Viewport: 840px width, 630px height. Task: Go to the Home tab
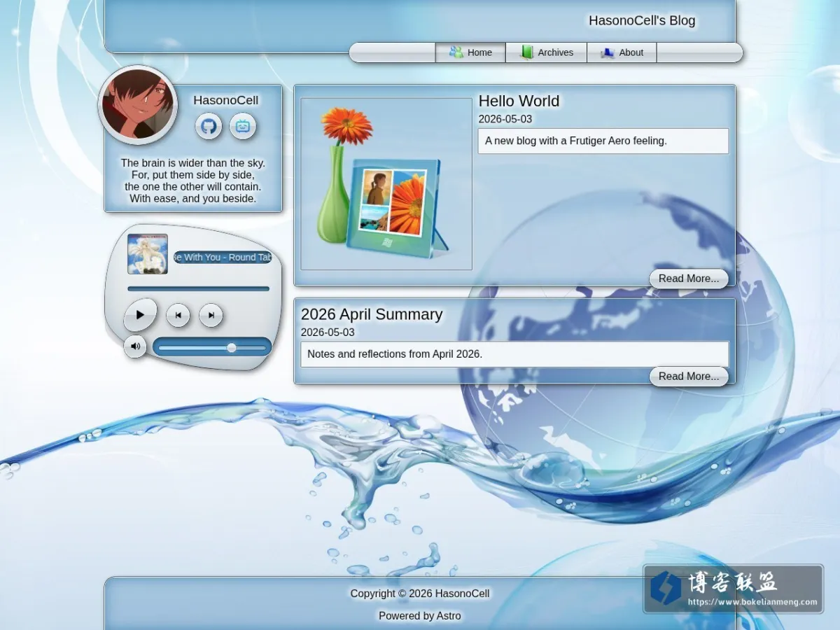[470, 52]
